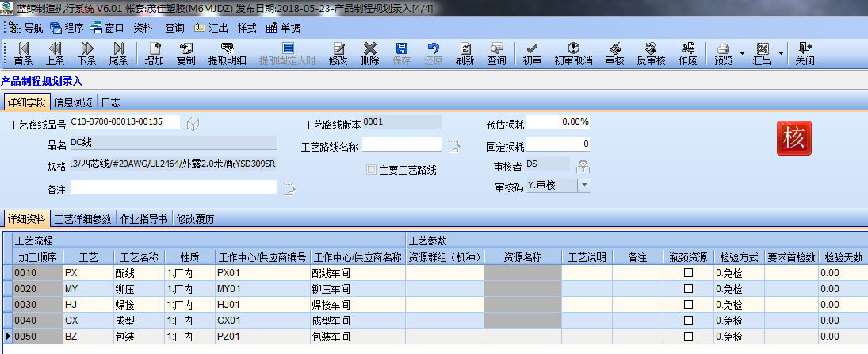Open the 工艺详细参数 tab
Viewport: 868px width, 354px height.
pyautogui.click(x=83, y=219)
